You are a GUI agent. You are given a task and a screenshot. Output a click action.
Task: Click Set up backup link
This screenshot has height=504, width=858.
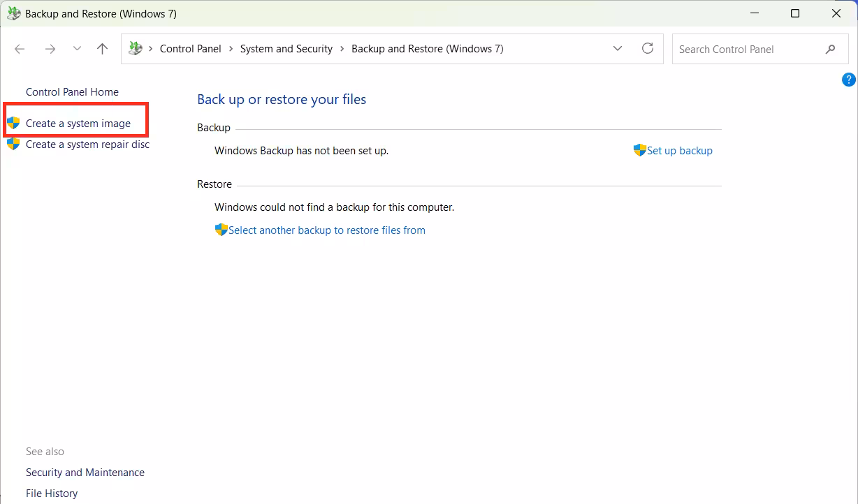(680, 151)
